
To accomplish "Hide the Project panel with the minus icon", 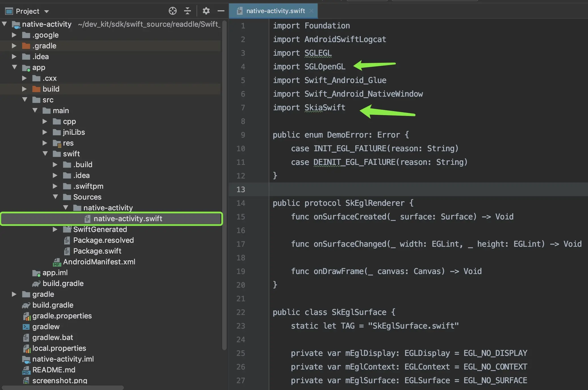I will tap(221, 11).
